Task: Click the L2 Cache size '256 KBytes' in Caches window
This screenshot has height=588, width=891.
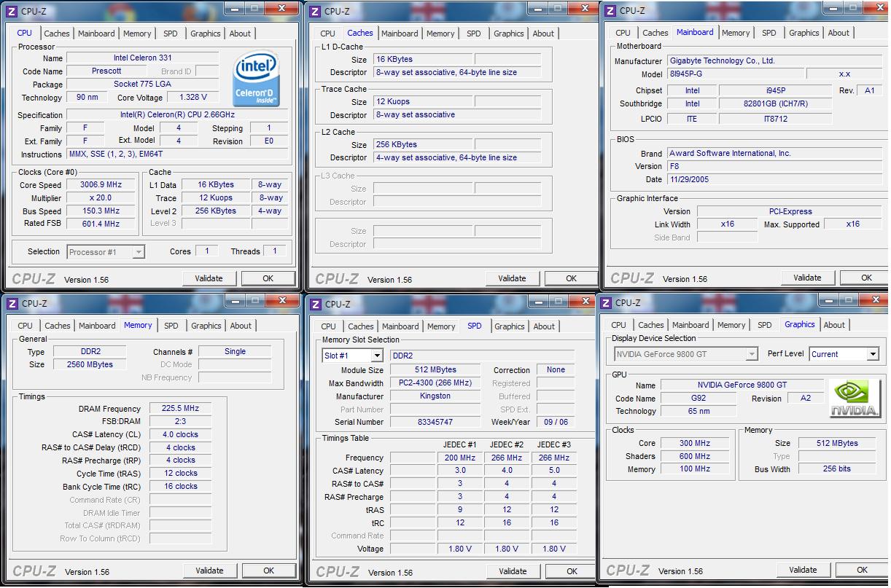Action: point(423,144)
